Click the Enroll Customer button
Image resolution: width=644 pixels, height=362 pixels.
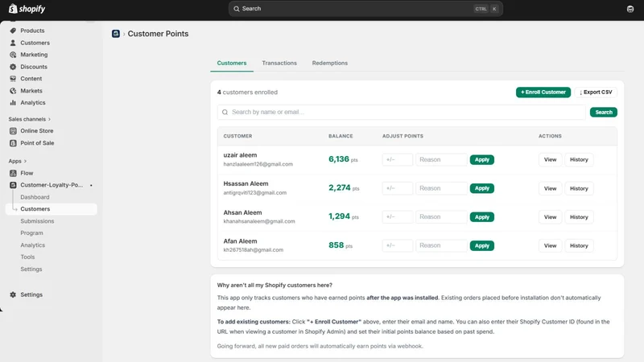(x=543, y=92)
